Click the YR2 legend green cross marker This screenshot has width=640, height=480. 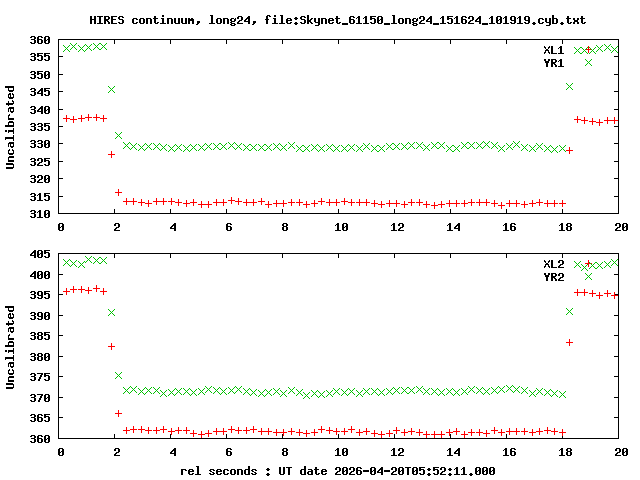click(589, 277)
